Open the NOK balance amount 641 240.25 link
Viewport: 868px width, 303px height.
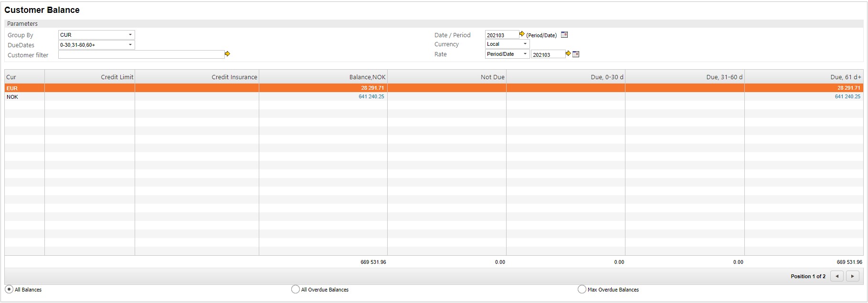371,96
